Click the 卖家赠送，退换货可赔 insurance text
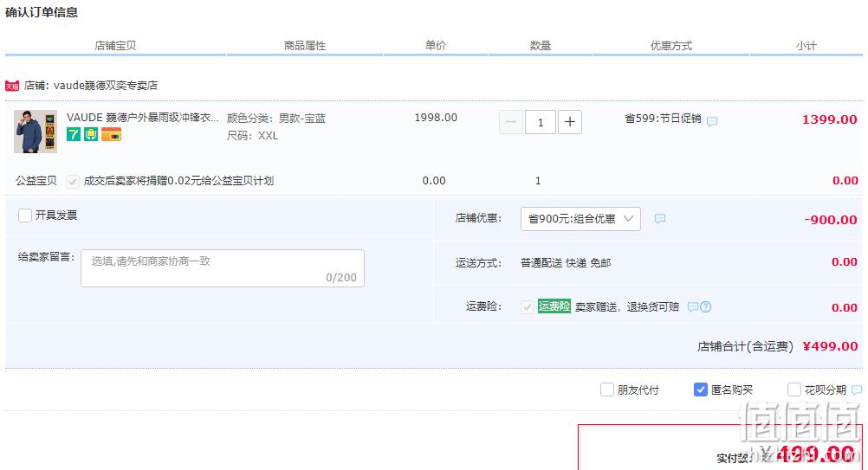This screenshot has height=470, width=868. (627, 307)
